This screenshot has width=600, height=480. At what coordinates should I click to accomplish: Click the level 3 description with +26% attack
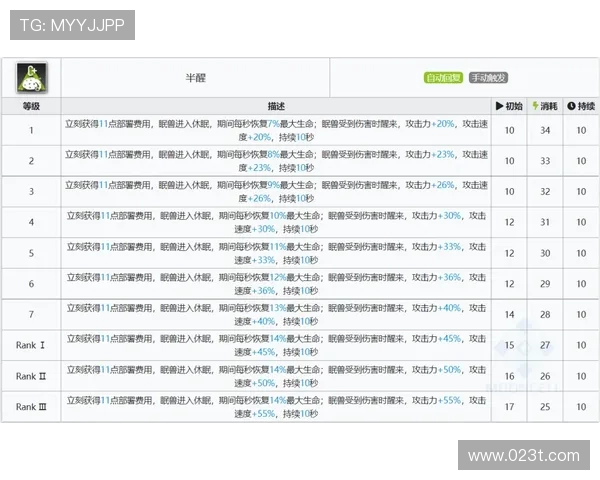pyautogui.click(x=276, y=191)
